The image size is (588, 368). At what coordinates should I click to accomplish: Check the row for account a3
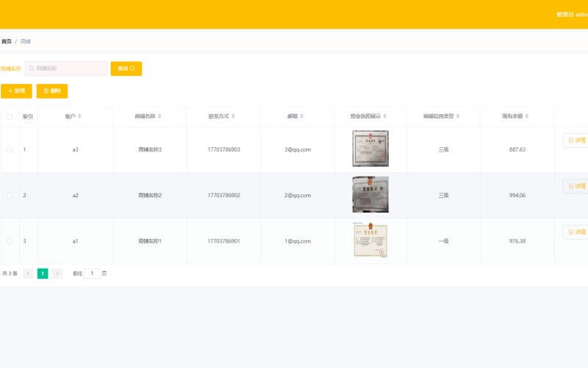10,149
